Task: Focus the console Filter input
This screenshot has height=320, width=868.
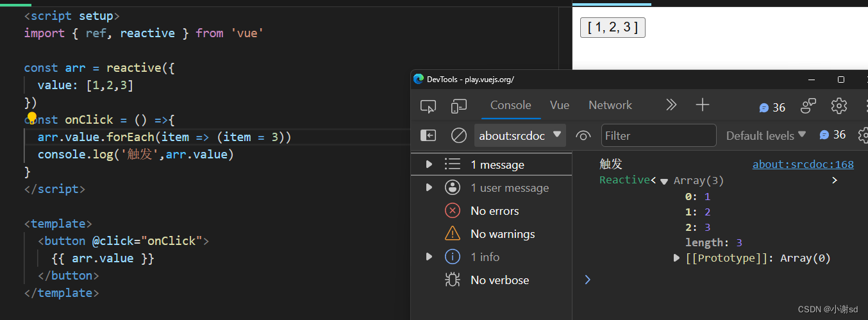Action: pos(658,135)
